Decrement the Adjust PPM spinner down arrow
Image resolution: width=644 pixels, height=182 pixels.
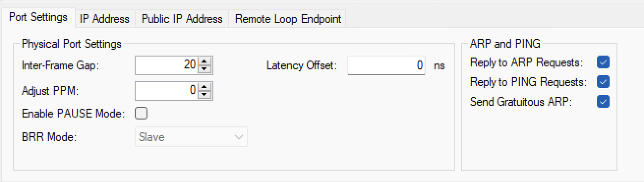pyautogui.click(x=205, y=93)
